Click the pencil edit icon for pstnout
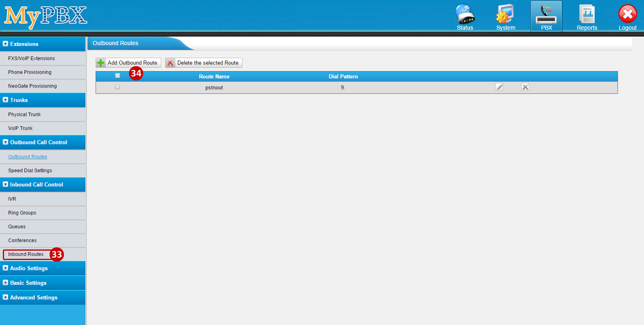The image size is (644, 325). 499,87
